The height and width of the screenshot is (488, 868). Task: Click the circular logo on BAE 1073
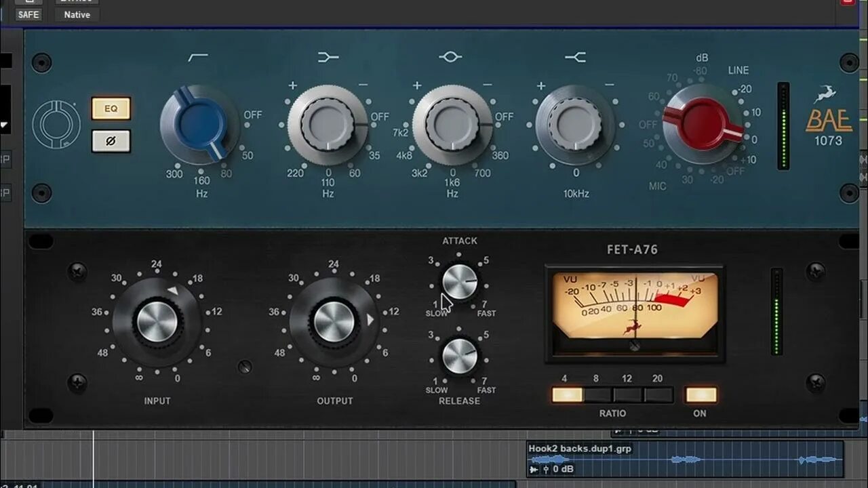click(56, 125)
